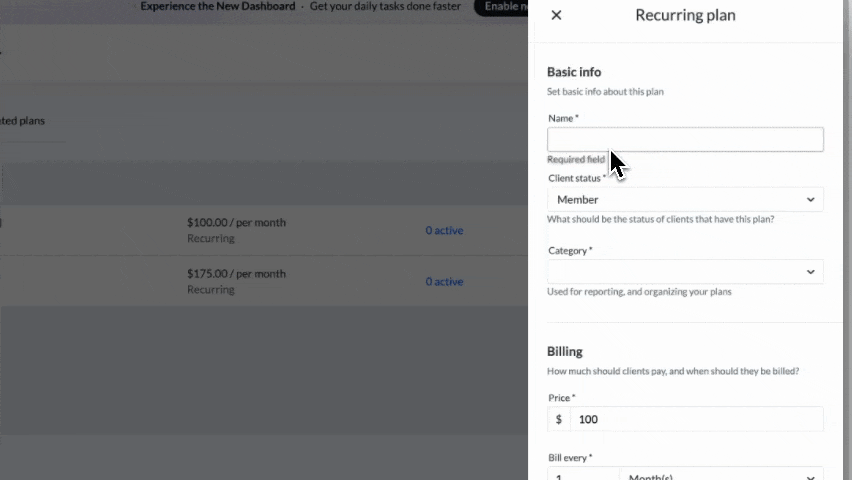Viewport: 852px width, 480px height.
Task: Click the Recurring plan panel title
Action: point(685,15)
